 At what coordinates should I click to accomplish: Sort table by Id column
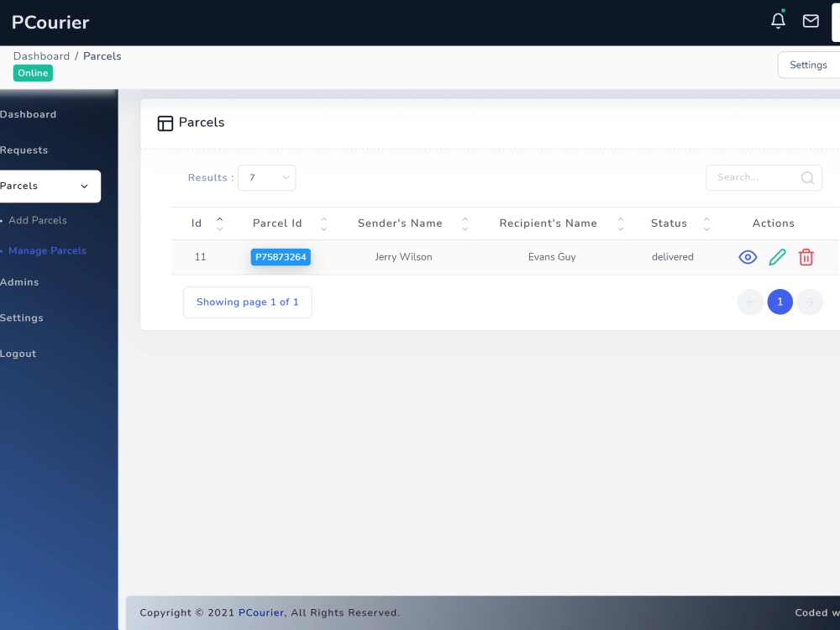[219, 224]
